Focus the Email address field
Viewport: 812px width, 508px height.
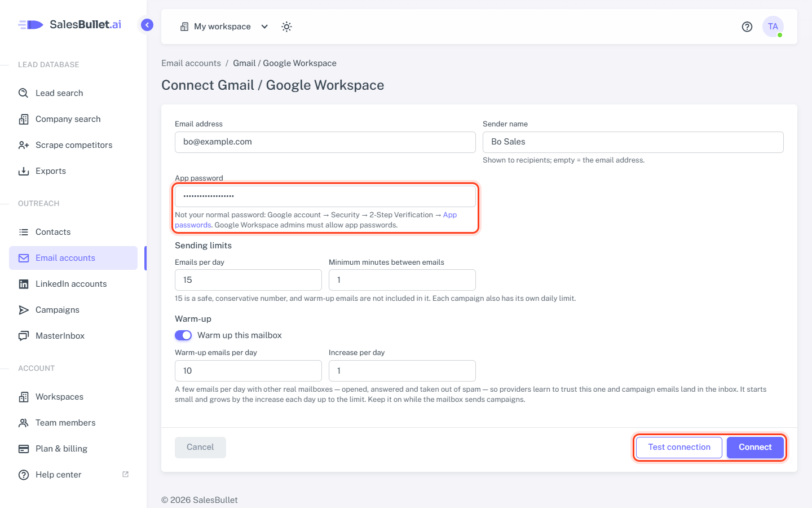click(x=325, y=142)
